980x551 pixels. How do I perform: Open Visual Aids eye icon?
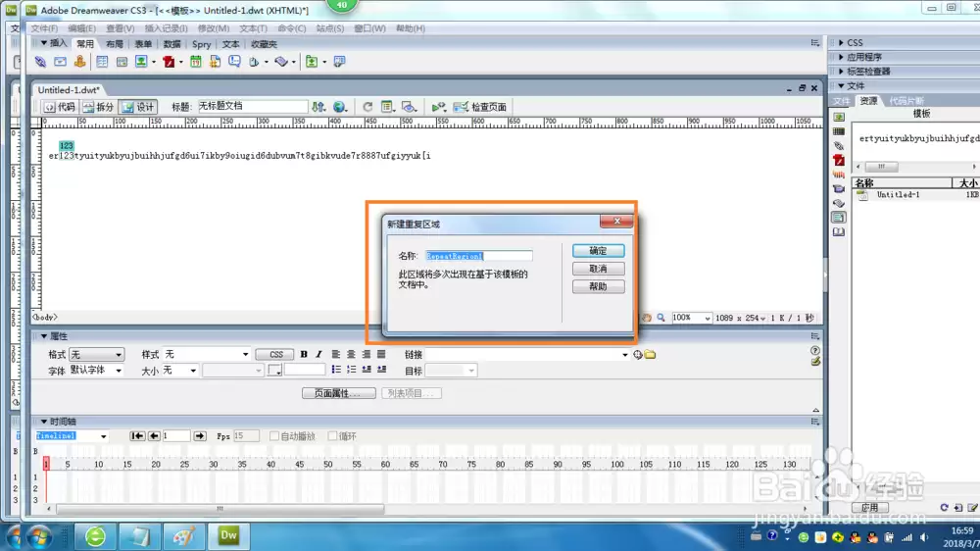409,107
